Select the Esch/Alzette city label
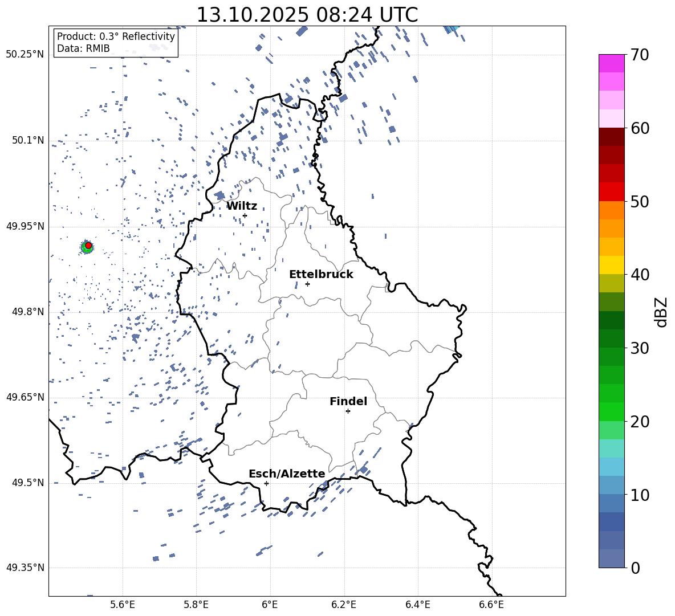This screenshot has width=675, height=616. (286, 474)
